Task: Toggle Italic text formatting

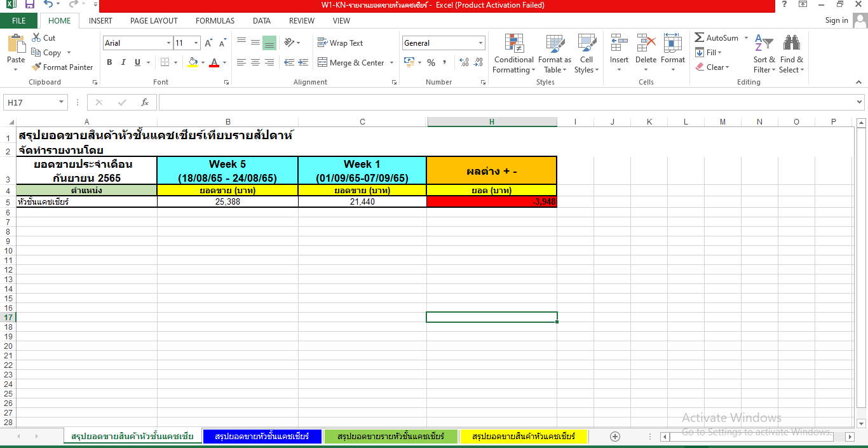Action: tap(123, 62)
